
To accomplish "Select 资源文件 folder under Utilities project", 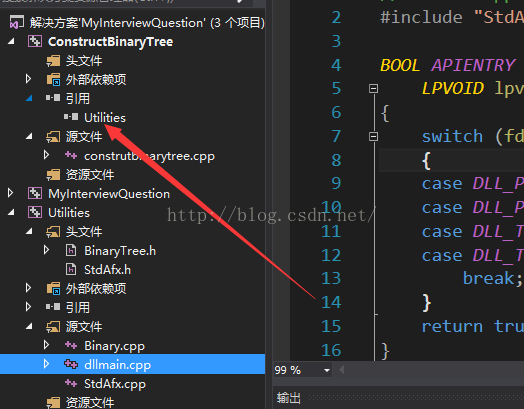I will (90, 403).
